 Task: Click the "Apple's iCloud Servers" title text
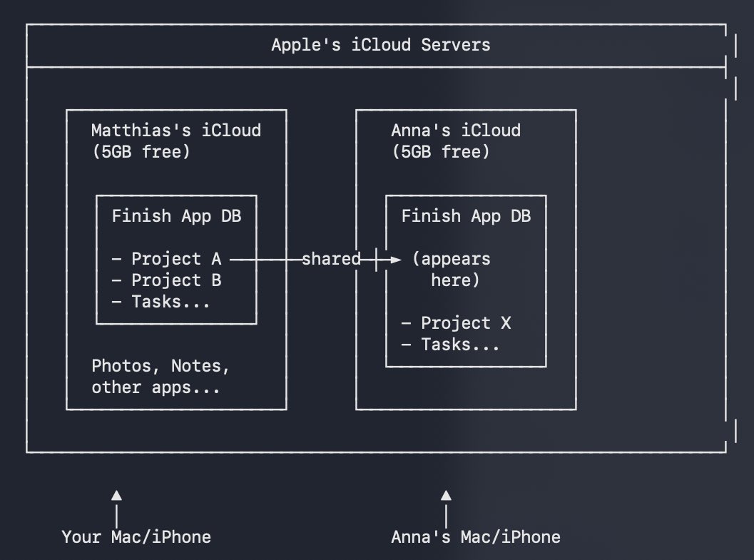pyautogui.click(x=381, y=45)
